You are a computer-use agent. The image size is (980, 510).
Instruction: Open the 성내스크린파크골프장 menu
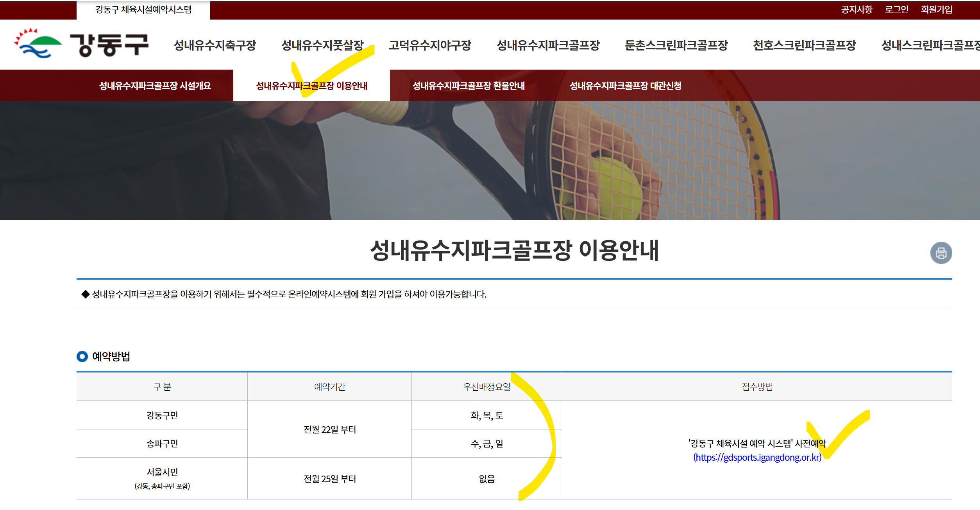(x=930, y=45)
